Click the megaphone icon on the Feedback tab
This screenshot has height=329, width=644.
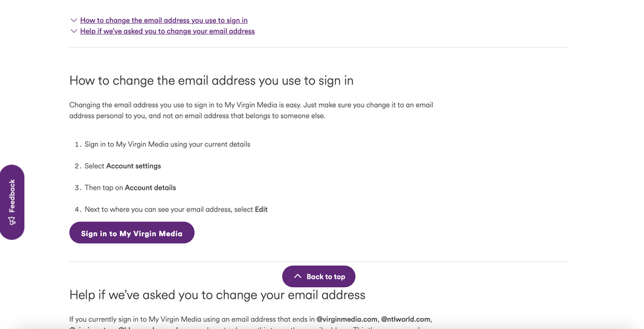click(12, 221)
